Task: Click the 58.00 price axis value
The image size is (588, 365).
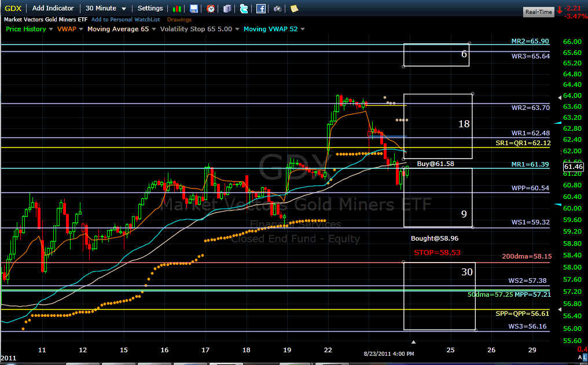Action: (x=572, y=267)
